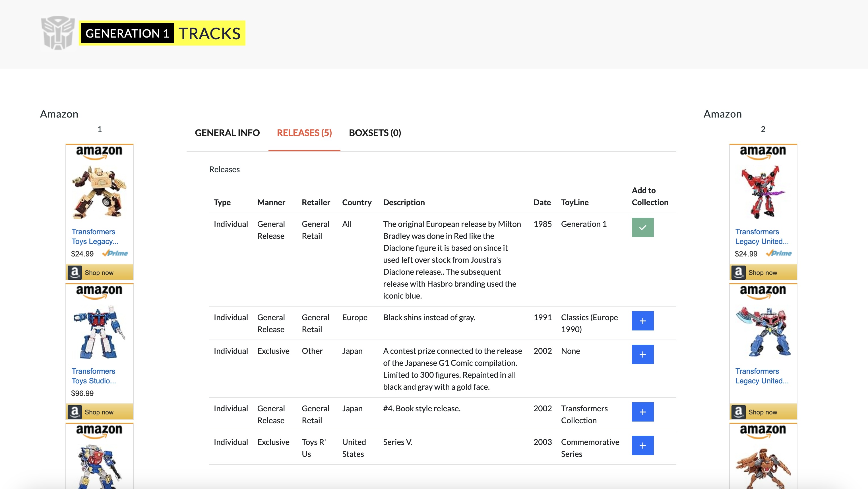Add the 2002 contest prize release to collection
Image resolution: width=868 pixels, height=489 pixels.
tap(642, 354)
